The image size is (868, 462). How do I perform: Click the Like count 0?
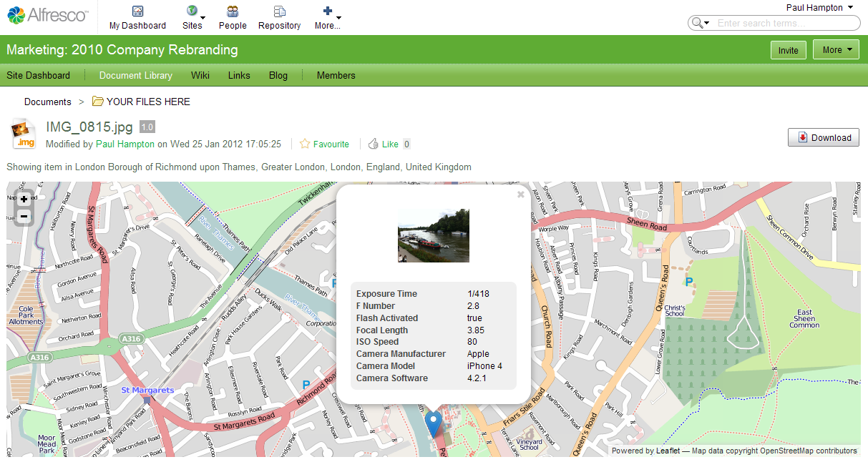coord(406,144)
